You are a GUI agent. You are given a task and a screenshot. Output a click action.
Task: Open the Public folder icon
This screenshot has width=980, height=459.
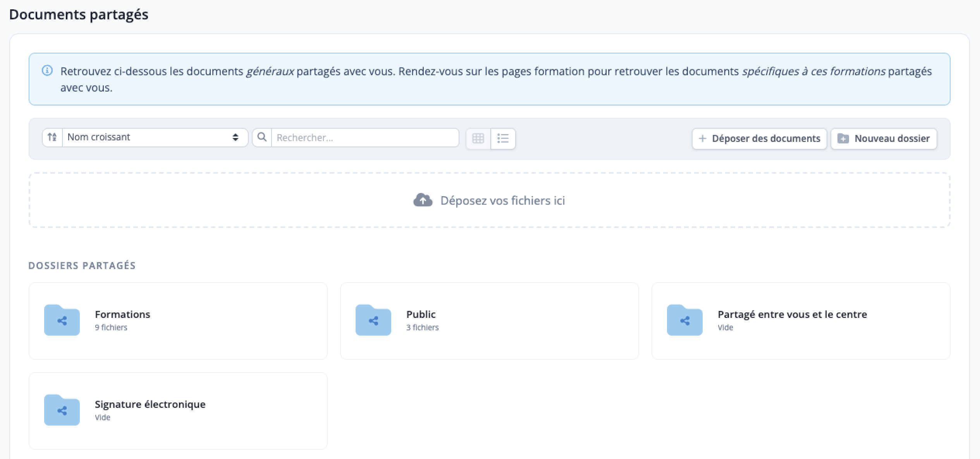(x=373, y=320)
